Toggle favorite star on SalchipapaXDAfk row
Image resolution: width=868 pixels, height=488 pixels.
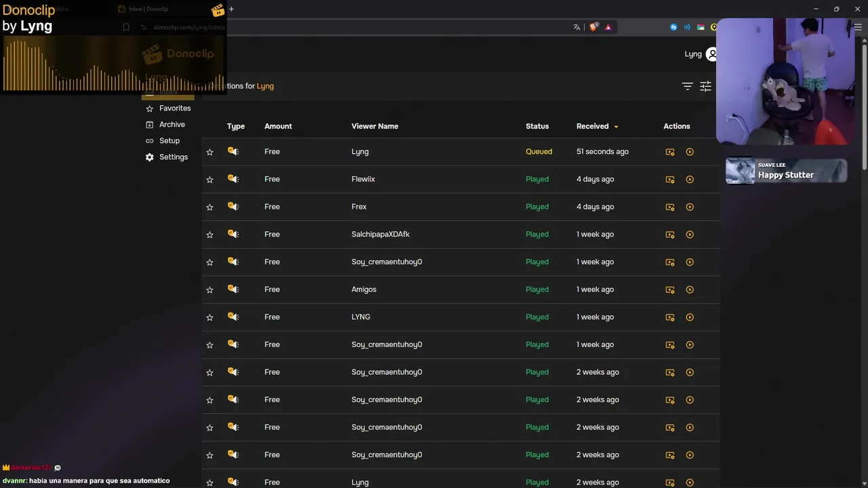210,235
